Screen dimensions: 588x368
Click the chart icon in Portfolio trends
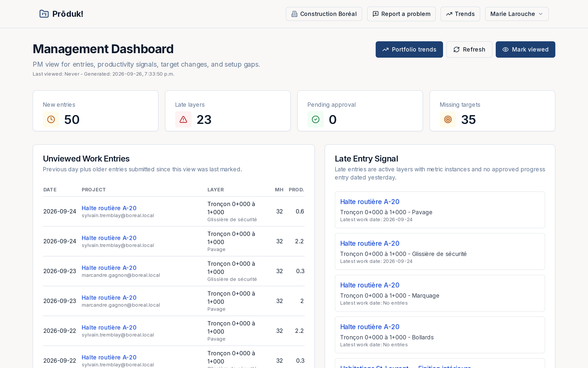click(x=385, y=50)
